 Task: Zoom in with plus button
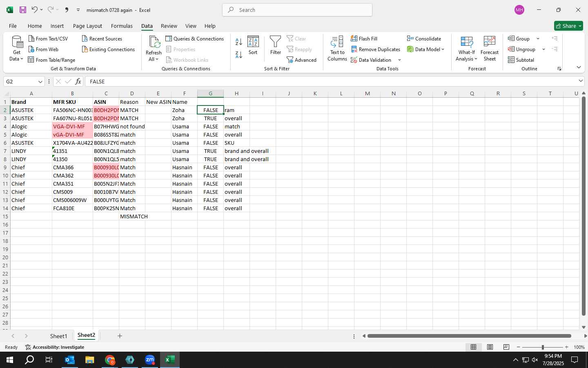[566, 347]
